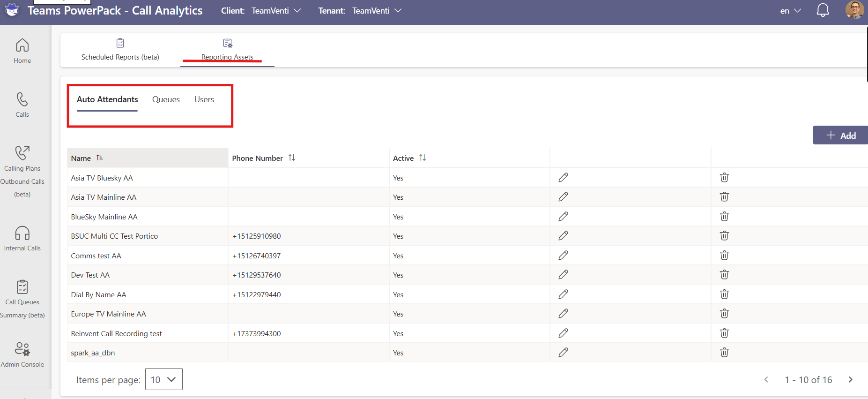Select the Queues tab
This screenshot has height=399, width=868.
point(166,99)
